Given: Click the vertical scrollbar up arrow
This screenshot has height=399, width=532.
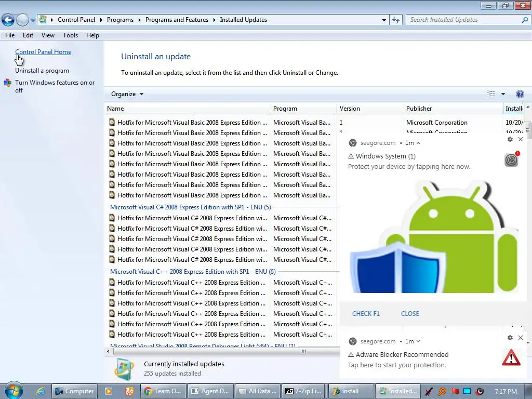Looking at the screenshot, I should click(528, 108).
